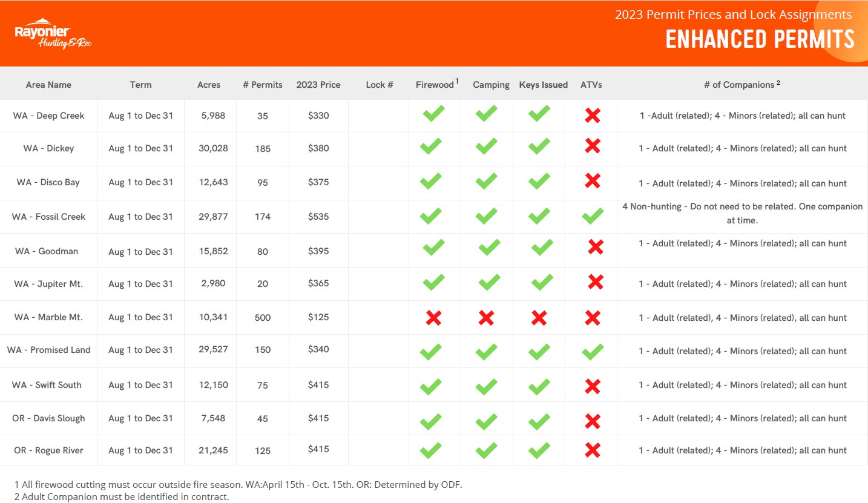Click the red Firewood X for Marble Mt.
Viewport: 868px width, 503px height.
point(433,318)
